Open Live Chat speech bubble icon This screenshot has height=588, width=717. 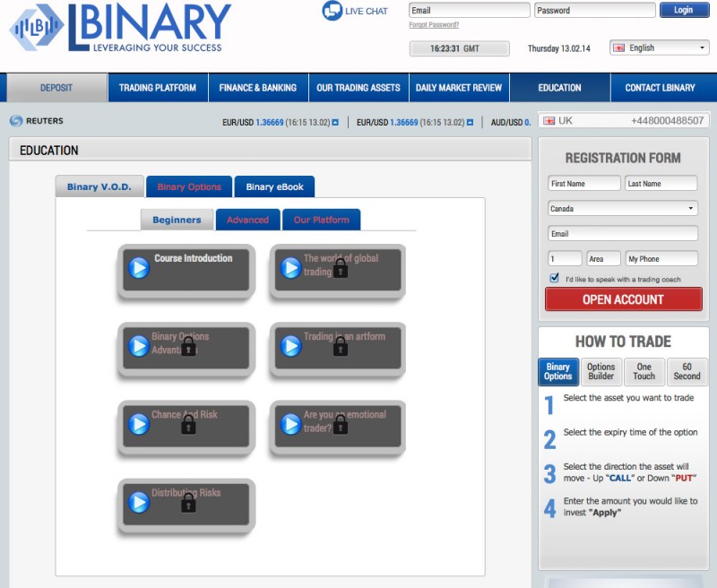tap(332, 11)
